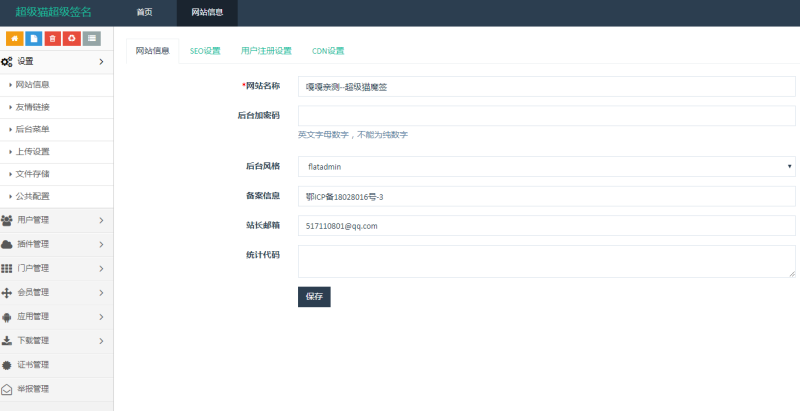The height and width of the screenshot is (411, 800).
Task: Select the 网站信息 top navigation tab
Action: pos(207,12)
